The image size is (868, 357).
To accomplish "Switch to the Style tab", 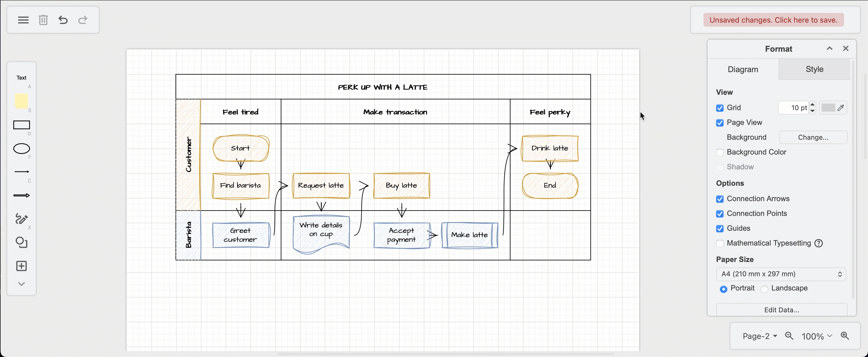I will pos(814,69).
